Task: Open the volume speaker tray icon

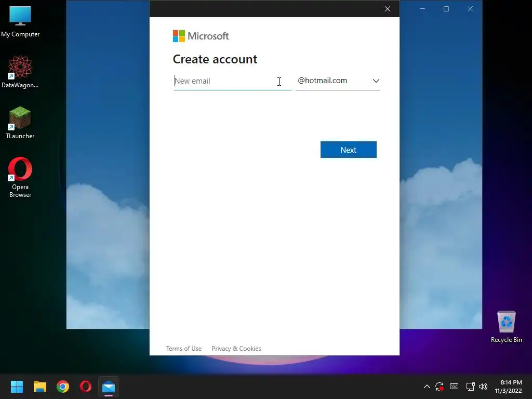Action: pos(483,387)
